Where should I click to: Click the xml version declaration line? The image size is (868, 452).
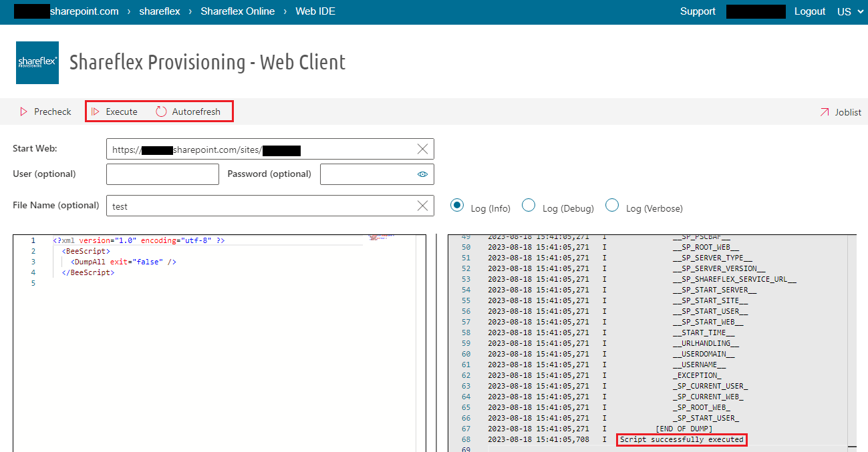pos(138,240)
